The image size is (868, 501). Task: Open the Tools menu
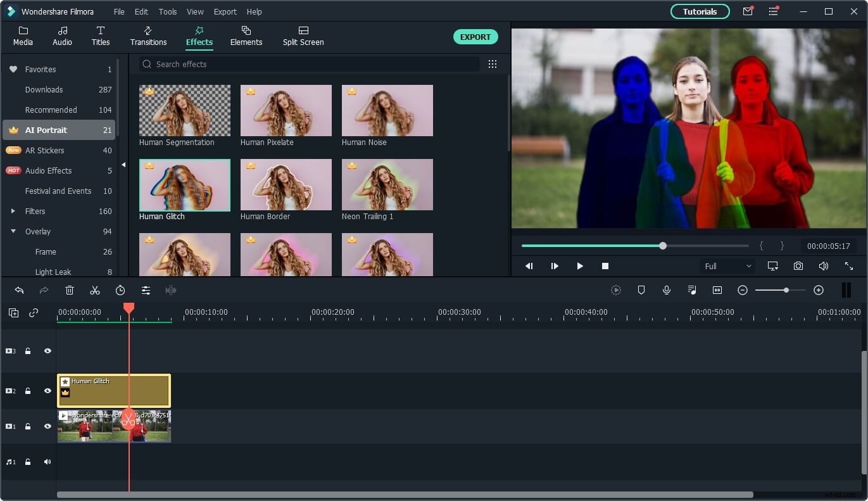point(167,11)
